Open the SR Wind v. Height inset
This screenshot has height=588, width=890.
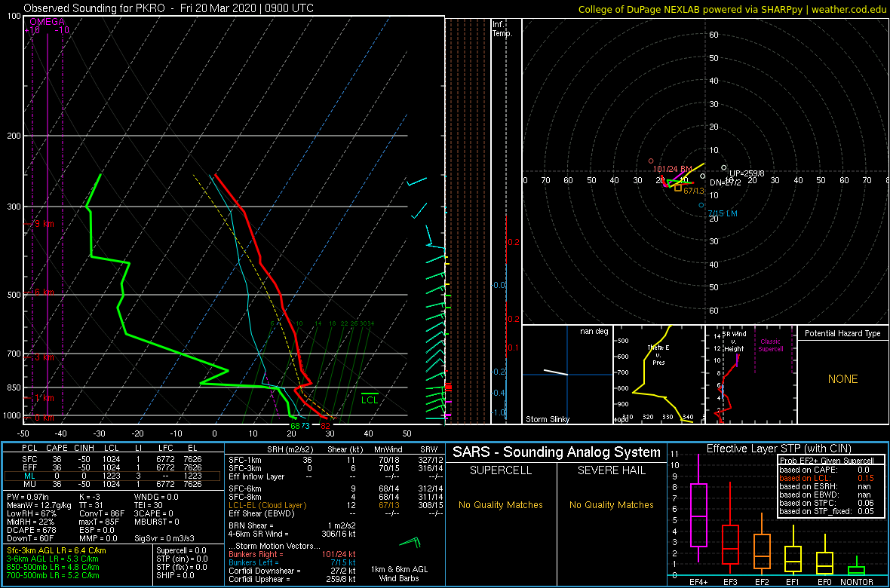coord(750,375)
